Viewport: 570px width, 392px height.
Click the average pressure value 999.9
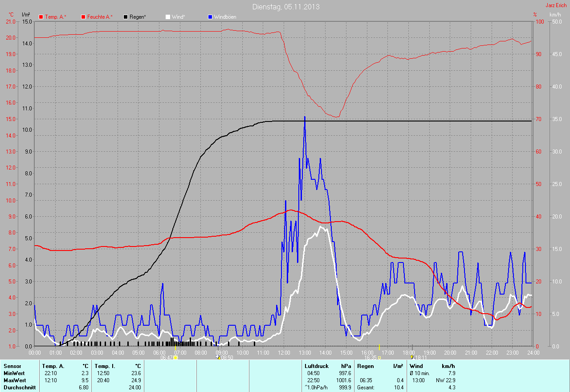345,388
